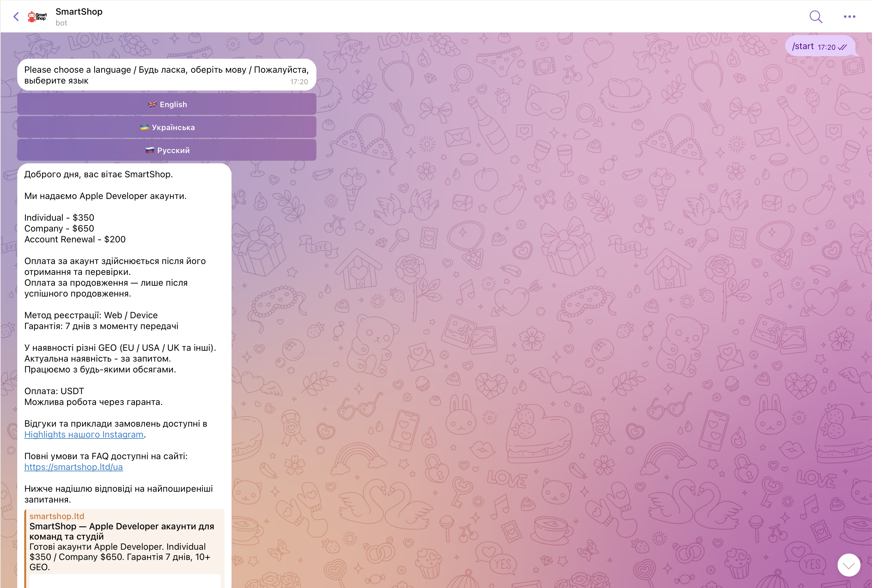Choose the Українська language button
The height and width of the screenshot is (588, 872).
click(x=166, y=127)
